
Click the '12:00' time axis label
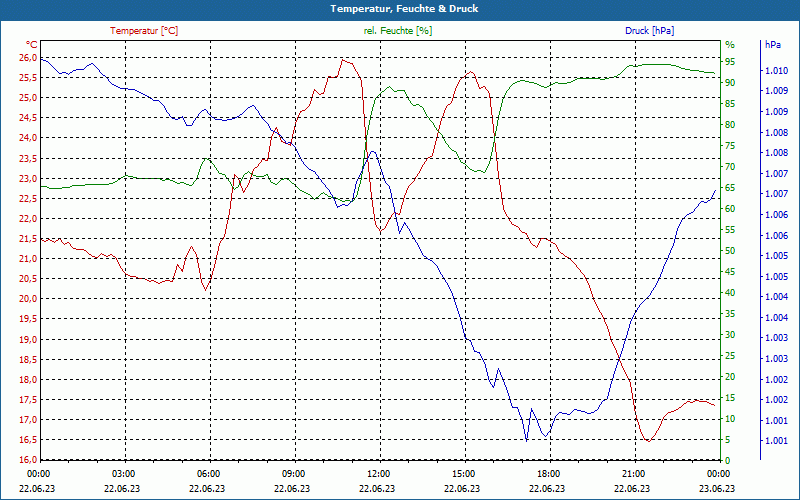(378, 474)
